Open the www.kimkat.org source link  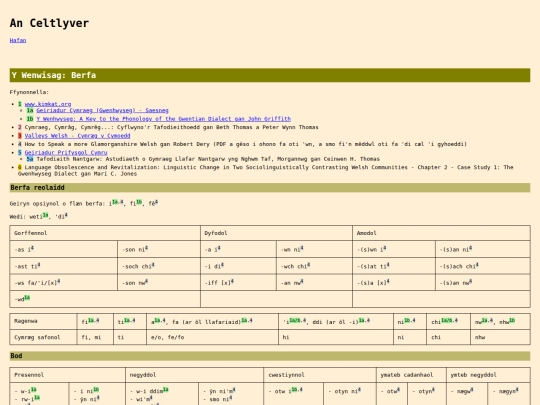coord(48,104)
